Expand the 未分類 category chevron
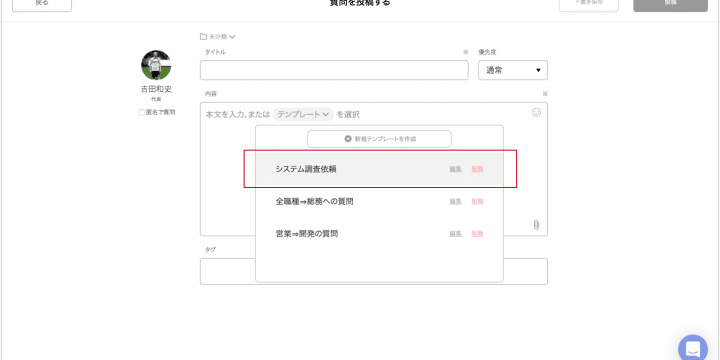Image resolution: width=720 pixels, height=360 pixels. [x=232, y=37]
